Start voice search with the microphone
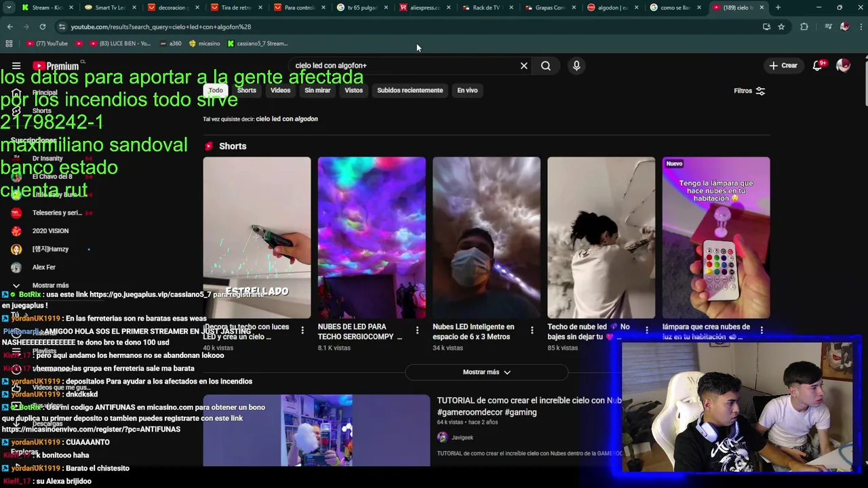This screenshot has height=488, width=868. 576,66
